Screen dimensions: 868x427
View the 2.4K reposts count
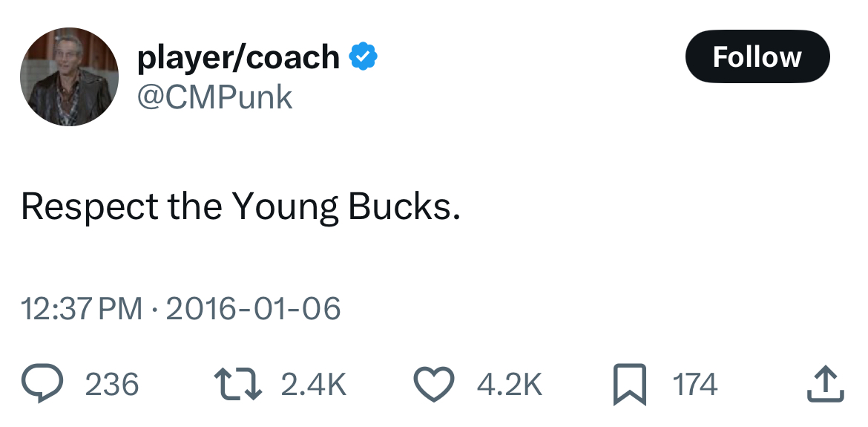[x=314, y=385]
